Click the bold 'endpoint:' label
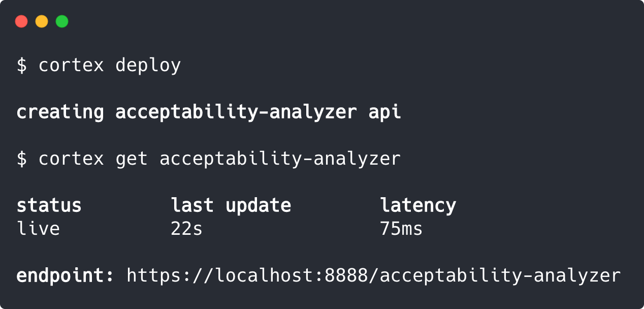The image size is (644, 309). coord(66,275)
